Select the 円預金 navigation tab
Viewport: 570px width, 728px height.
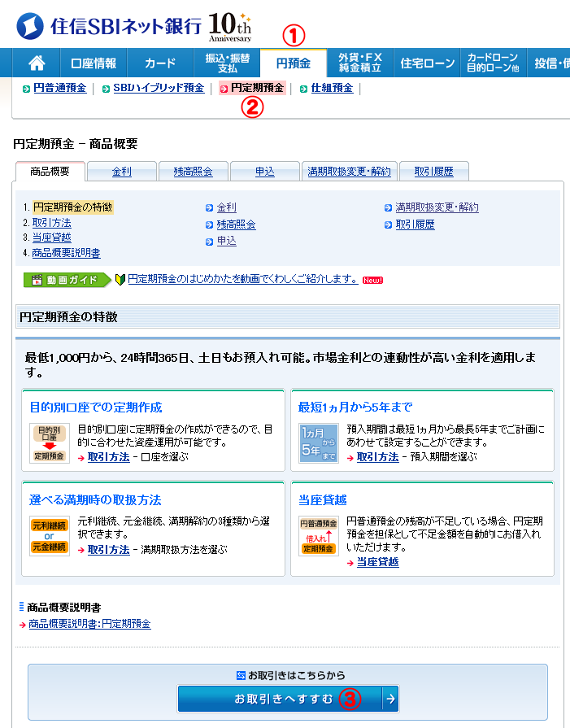(294, 63)
